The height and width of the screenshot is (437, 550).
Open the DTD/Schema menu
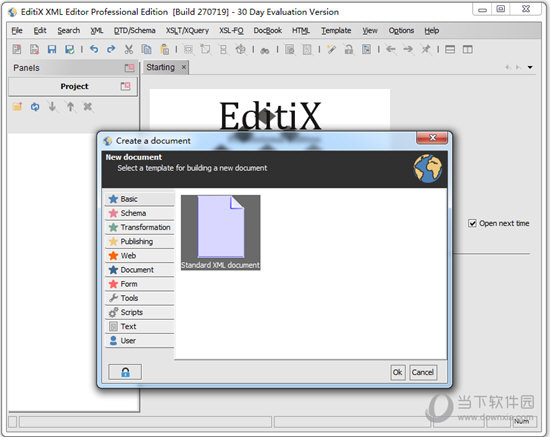point(135,31)
